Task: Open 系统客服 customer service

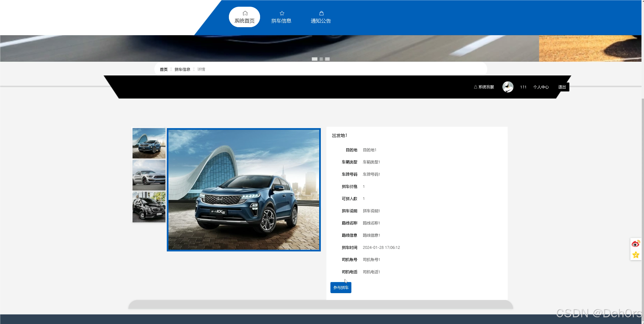Action: tap(484, 87)
